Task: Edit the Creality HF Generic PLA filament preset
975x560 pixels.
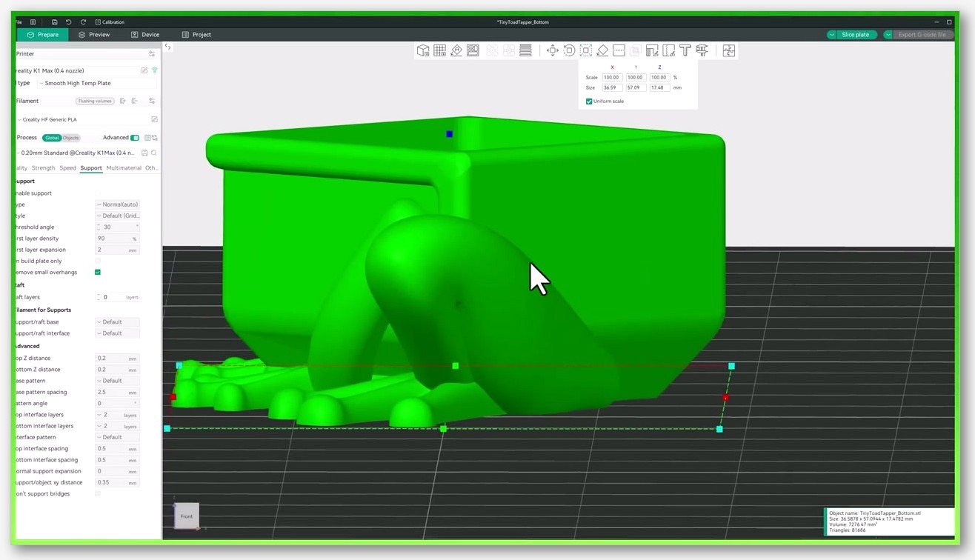Action: [154, 119]
